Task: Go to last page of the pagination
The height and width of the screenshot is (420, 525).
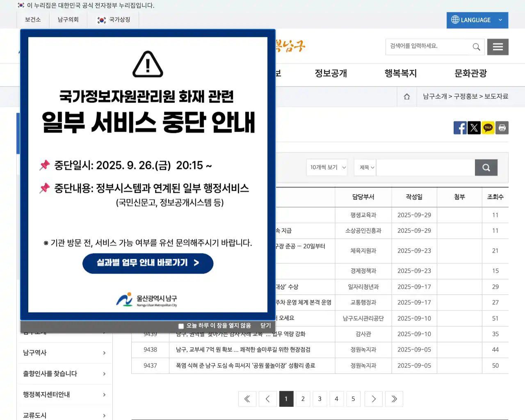Action: [394, 399]
